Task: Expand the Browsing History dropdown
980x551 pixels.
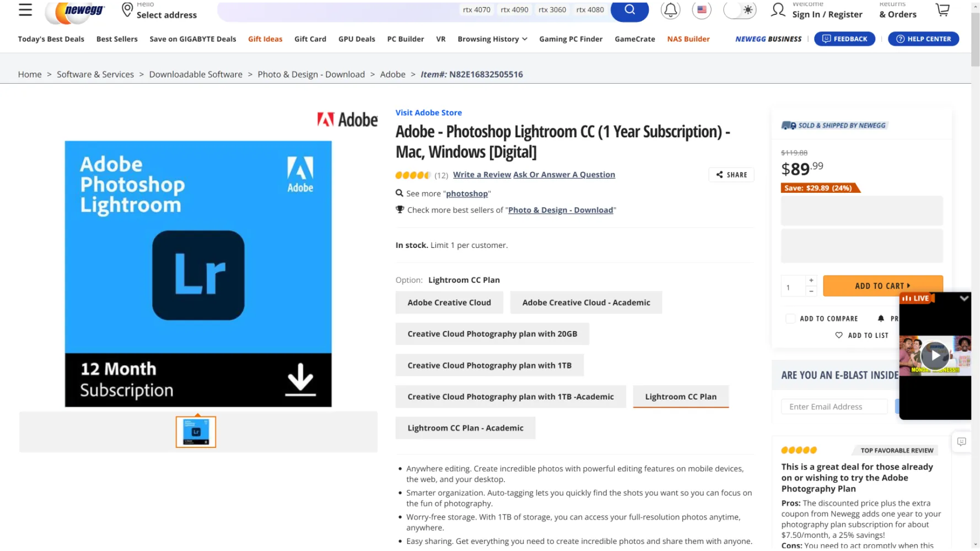Action: [492, 39]
